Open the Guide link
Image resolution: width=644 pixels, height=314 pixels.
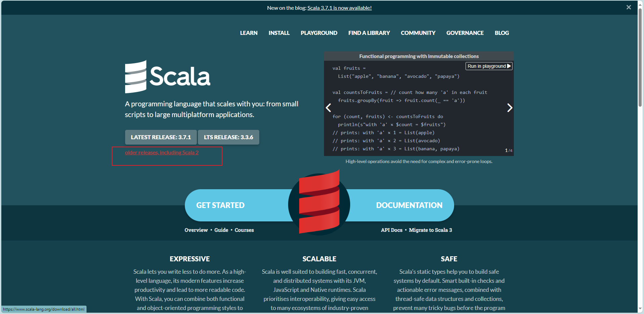[x=221, y=230]
